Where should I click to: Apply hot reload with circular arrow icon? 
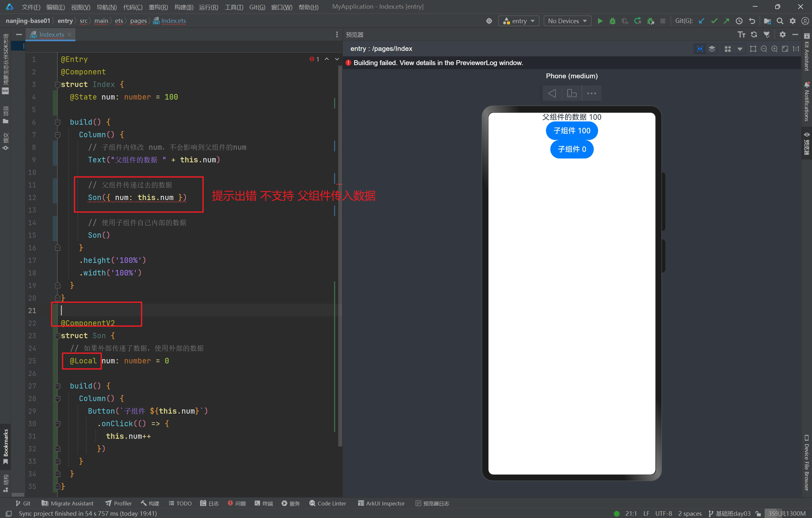637,21
